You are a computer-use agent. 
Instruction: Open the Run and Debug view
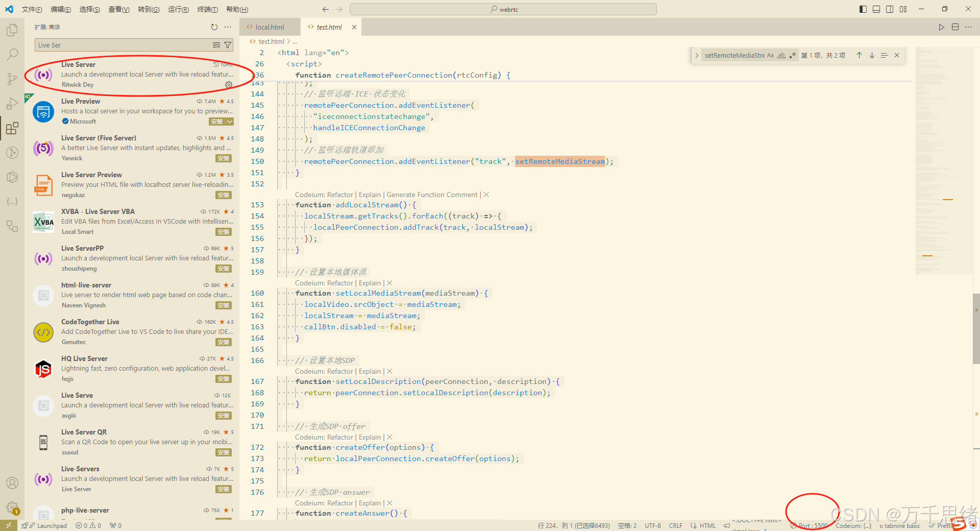point(12,104)
